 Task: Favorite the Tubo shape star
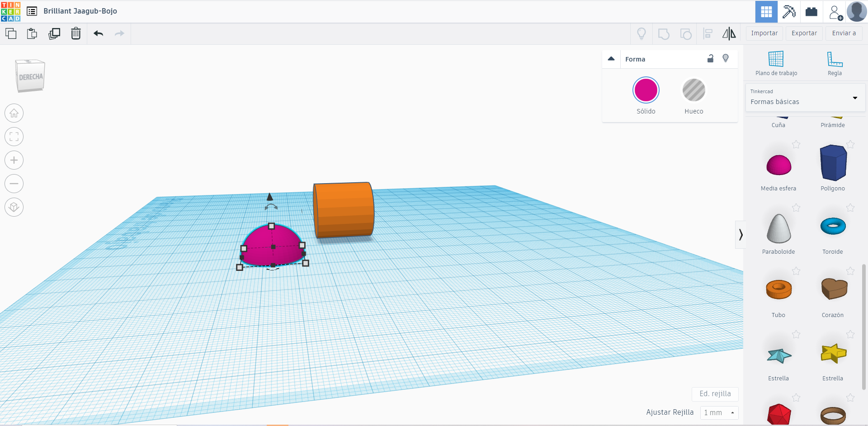tap(796, 271)
